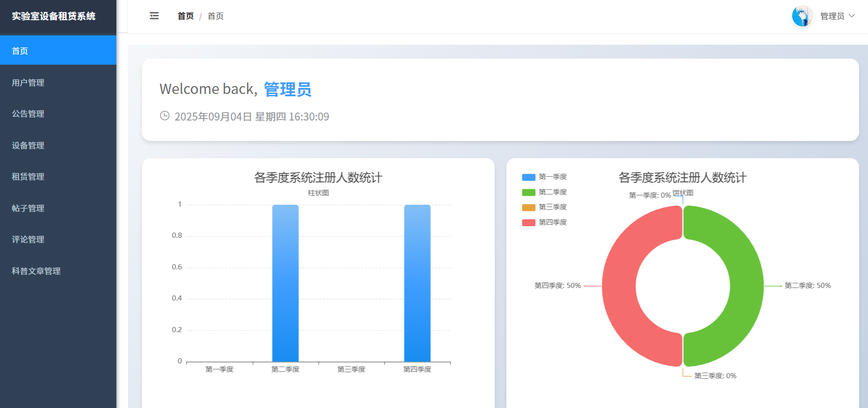Click the bold 首页 breadcrumb link
Screen dimensions: 868x408
(x=185, y=16)
